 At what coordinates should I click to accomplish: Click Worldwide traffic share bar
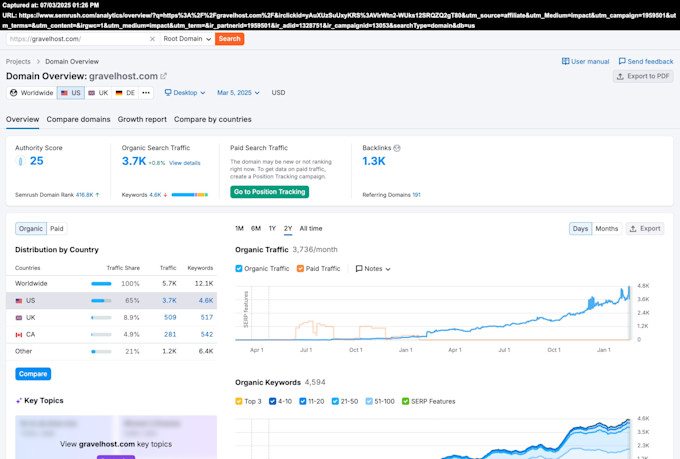[101, 284]
